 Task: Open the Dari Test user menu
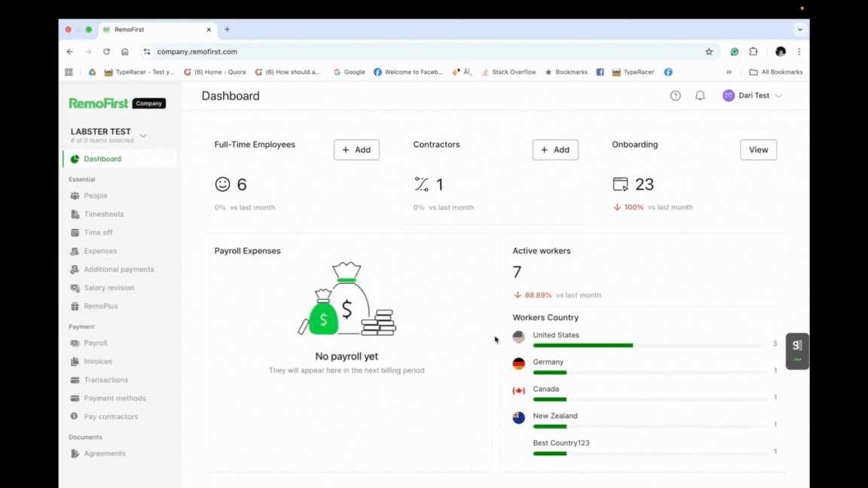(x=752, y=96)
